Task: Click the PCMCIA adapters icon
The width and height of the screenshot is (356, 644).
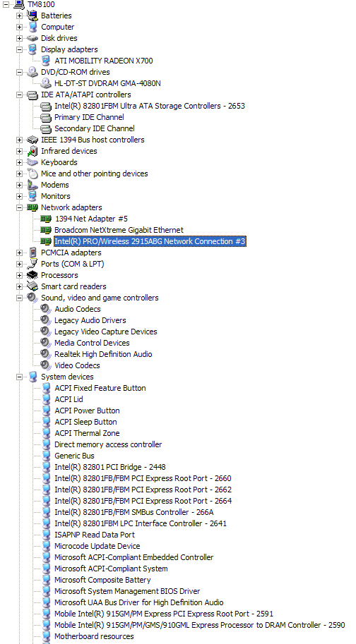Action: (x=32, y=253)
